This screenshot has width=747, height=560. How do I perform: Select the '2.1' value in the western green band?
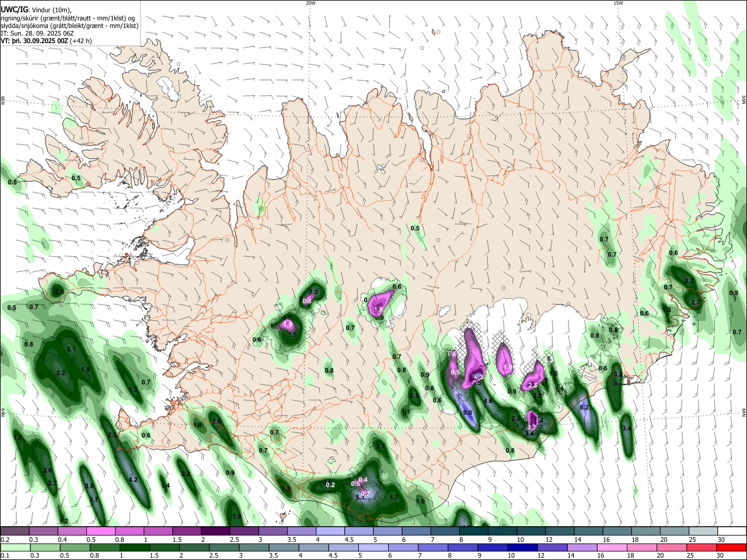click(71, 349)
